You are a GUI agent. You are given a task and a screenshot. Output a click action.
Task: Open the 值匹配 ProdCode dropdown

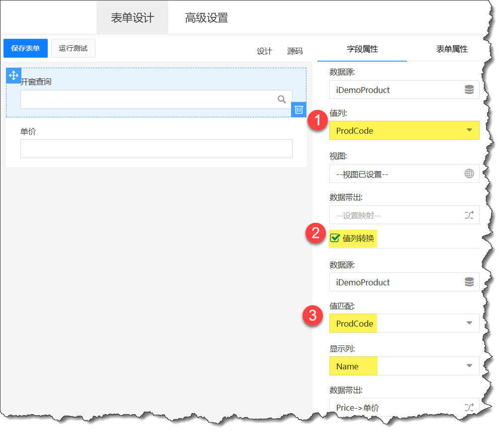pyautogui.click(x=469, y=323)
